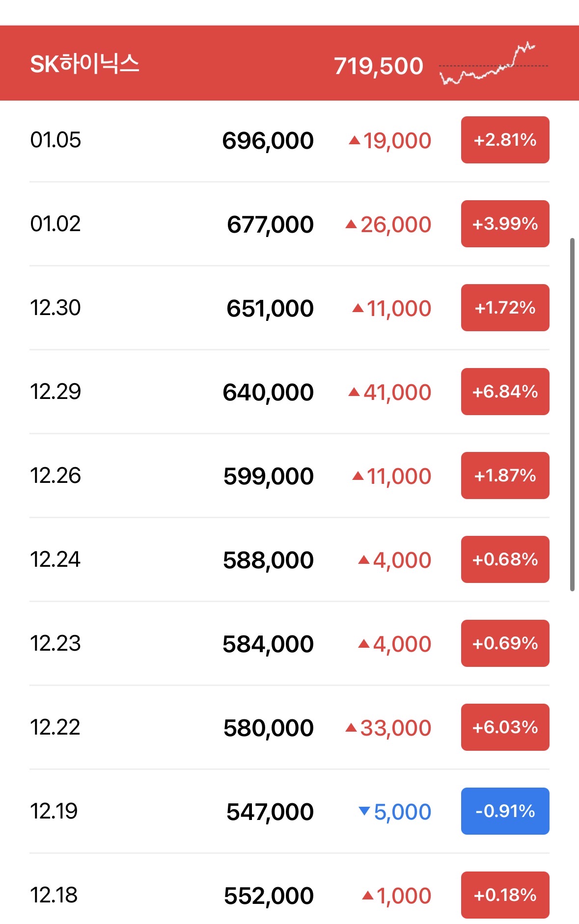Click the red up-arrow next to 19,000
Image resolution: width=579 pixels, height=924 pixels.
pos(354,141)
